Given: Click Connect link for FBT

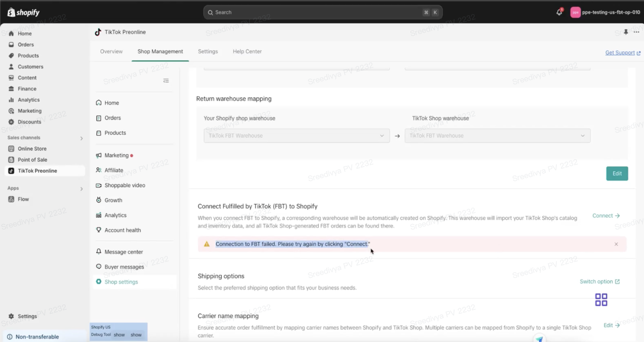Looking at the screenshot, I should [x=606, y=216].
